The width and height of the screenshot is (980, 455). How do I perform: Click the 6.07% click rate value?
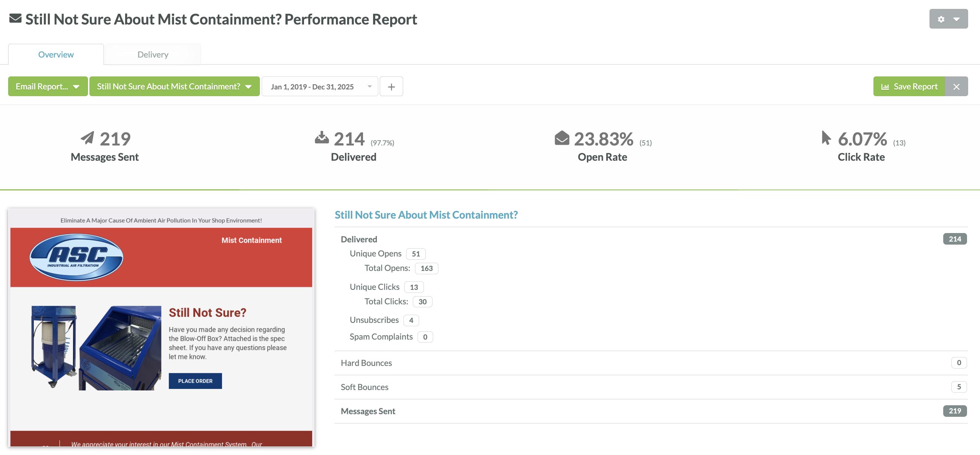pyautogui.click(x=862, y=138)
